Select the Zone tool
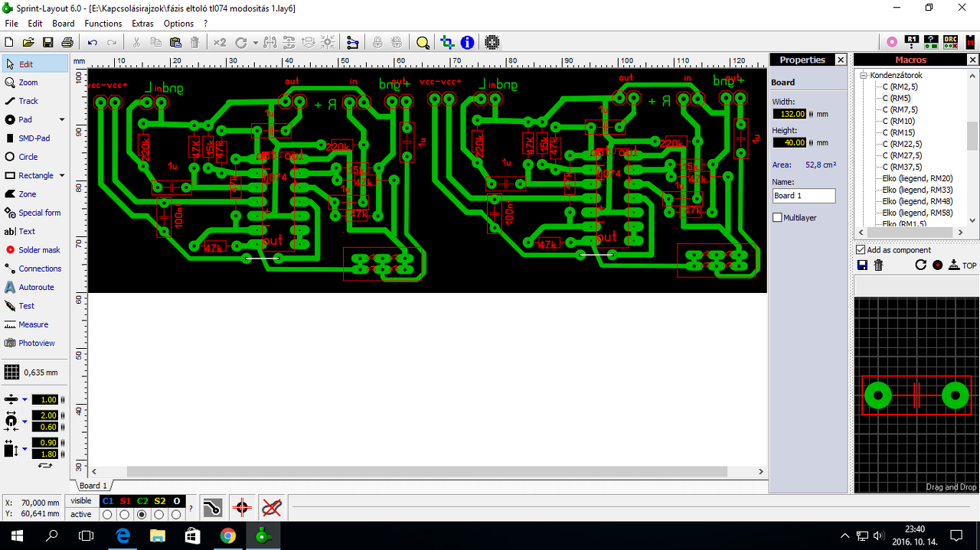Viewport: 980px width, 550px height. 34,194
